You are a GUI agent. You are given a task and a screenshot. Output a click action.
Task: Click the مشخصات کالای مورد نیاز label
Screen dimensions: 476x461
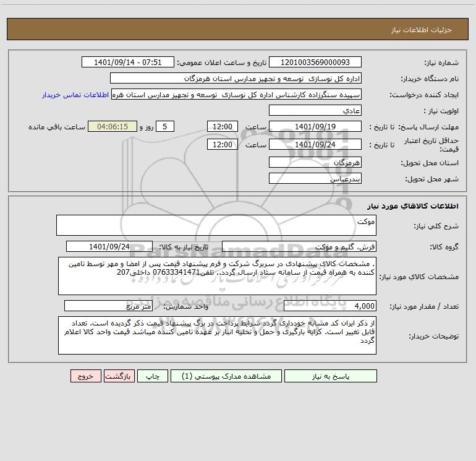click(420, 277)
